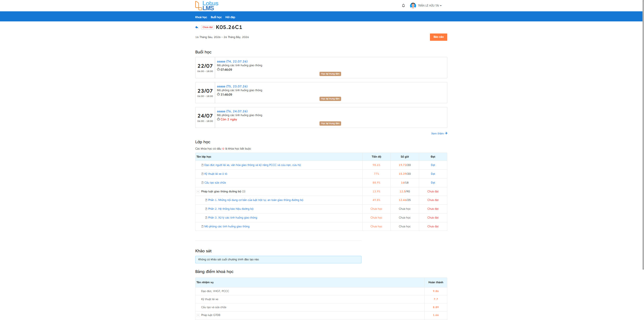644x320 pixels.
Task: Open the Buổi học menu
Action: [x=216, y=17]
